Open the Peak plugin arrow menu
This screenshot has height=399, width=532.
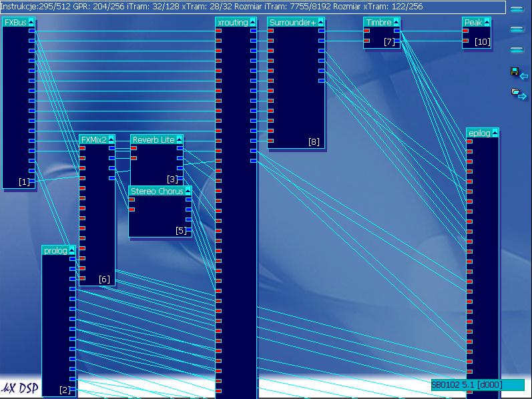(487, 23)
